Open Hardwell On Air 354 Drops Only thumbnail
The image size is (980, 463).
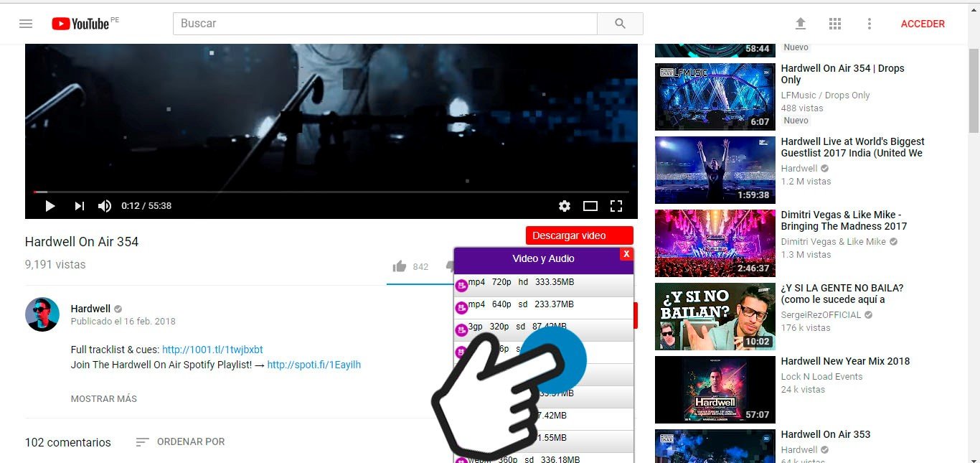click(715, 97)
